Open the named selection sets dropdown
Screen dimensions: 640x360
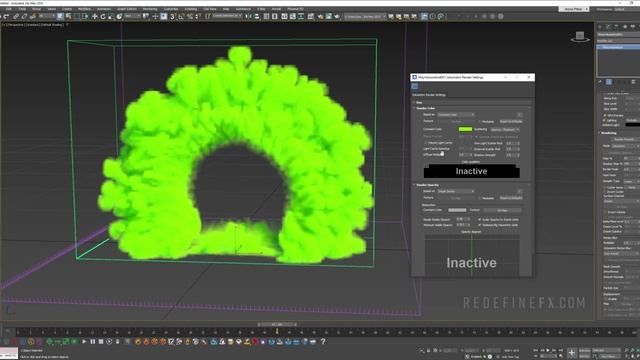pyautogui.click(x=227, y=16)
